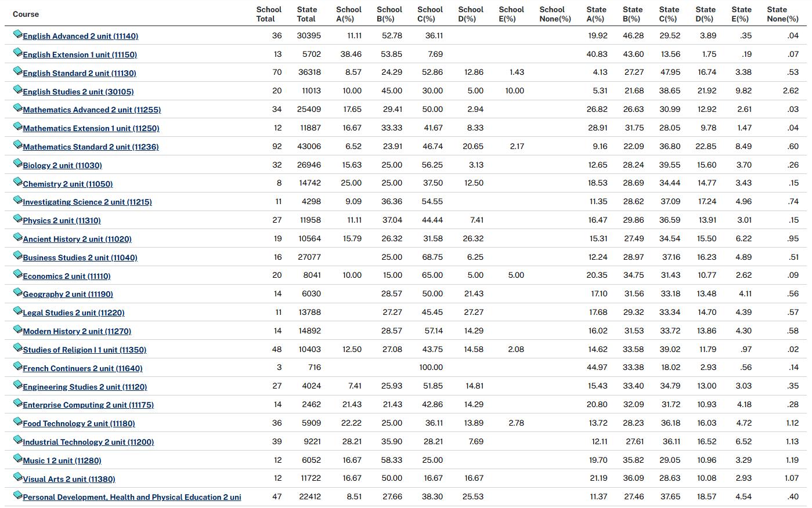
Task: Click the book icon beside Economics
Action: click(x=17, y=275)
